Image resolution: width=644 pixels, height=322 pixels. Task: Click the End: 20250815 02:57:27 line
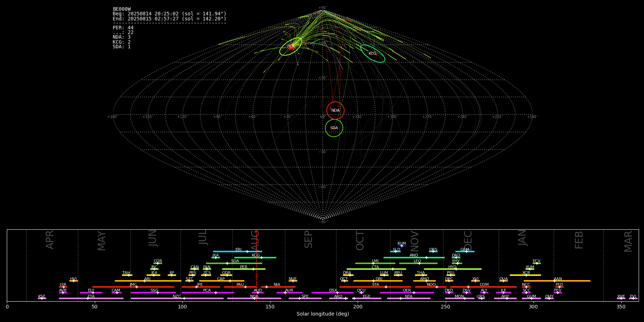pos(170,19)
